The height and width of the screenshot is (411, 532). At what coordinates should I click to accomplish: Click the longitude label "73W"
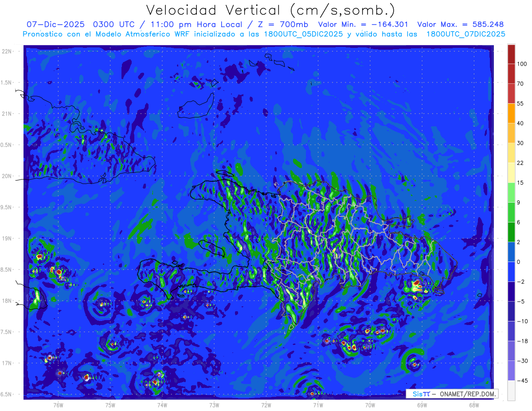(x=214, y=405)
